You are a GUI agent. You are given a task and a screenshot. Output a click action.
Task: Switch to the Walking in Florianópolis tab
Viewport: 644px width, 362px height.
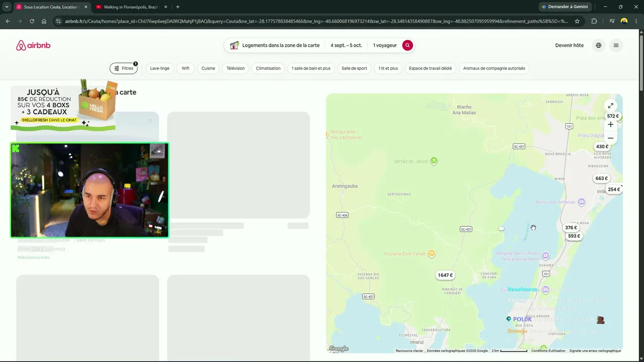coord(131,7)
